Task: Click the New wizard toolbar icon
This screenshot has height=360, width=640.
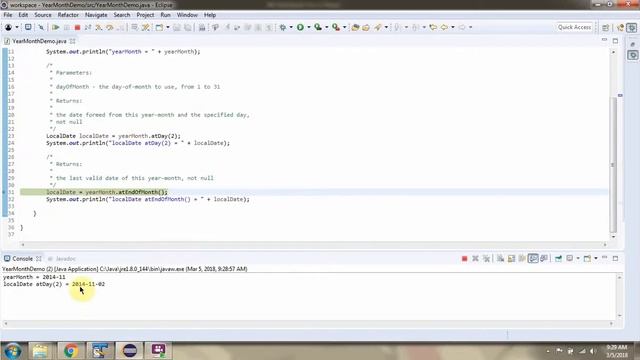Action: (x=159, y=27)
